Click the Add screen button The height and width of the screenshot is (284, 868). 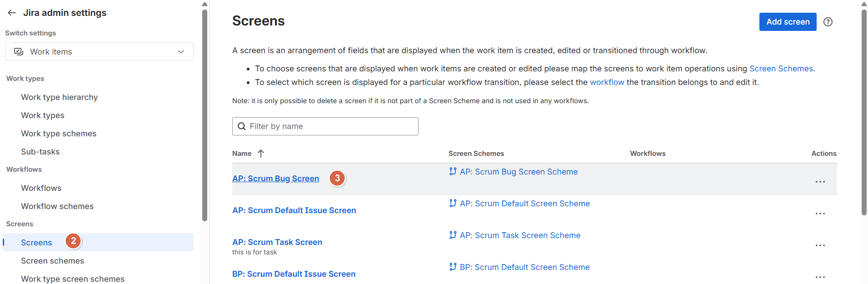(x=788, y=22)
